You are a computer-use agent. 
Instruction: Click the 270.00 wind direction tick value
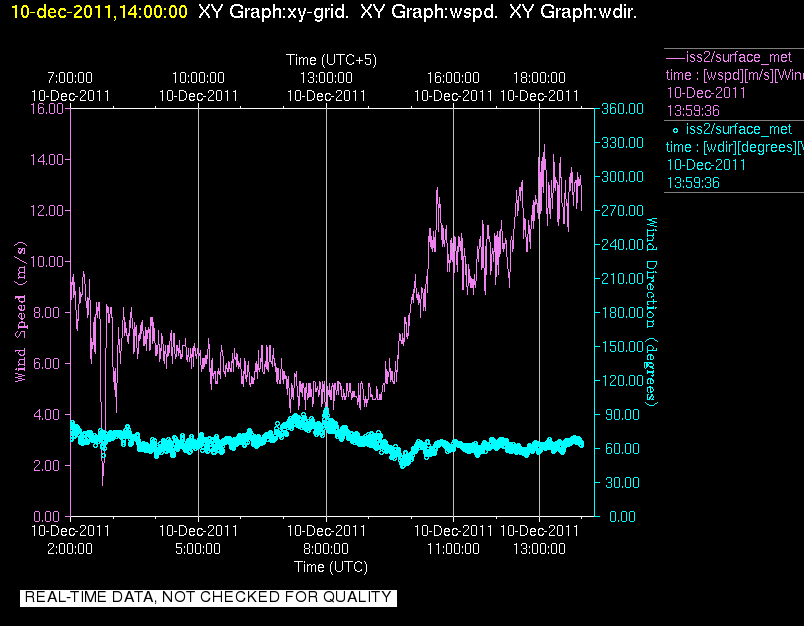622,211
